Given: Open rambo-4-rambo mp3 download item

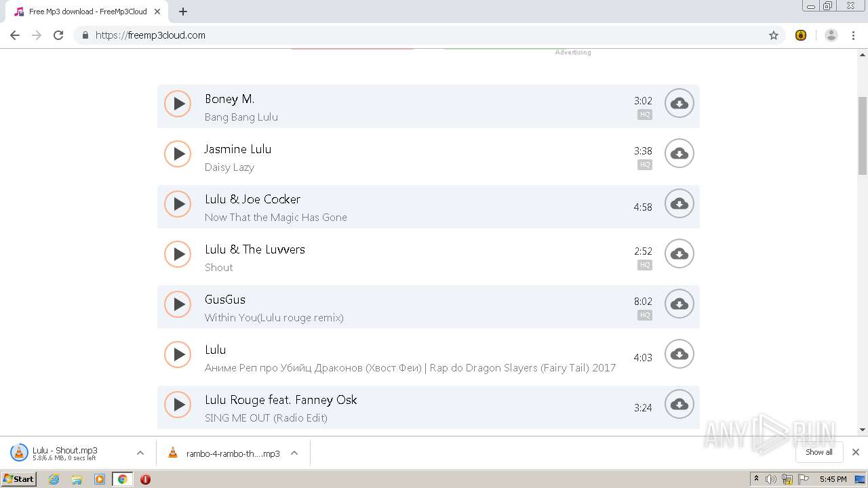Looking at the screenshot, I should pyautogui.click(x=224, y=453).
